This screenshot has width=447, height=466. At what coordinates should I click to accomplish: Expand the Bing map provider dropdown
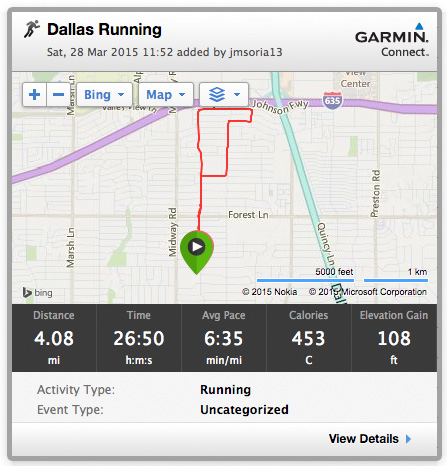pyautogui.click(x=104, y=95)
